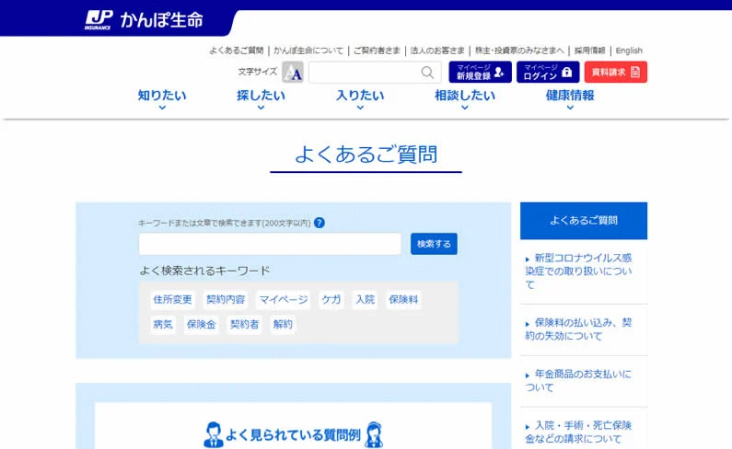Expand the 相談したい menu

465,99
